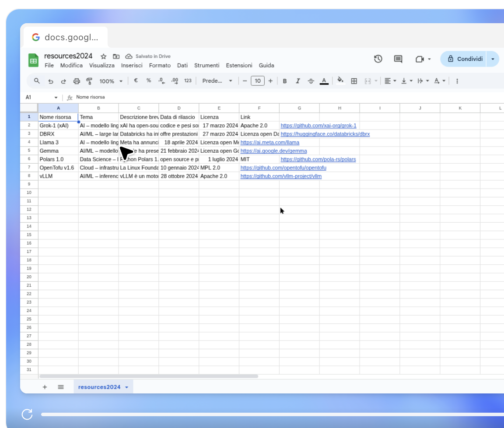This screenshot has height=428, width=504.
Task: Open the github.com/xai-org/grok-1 link
Action: pos(318,126)
